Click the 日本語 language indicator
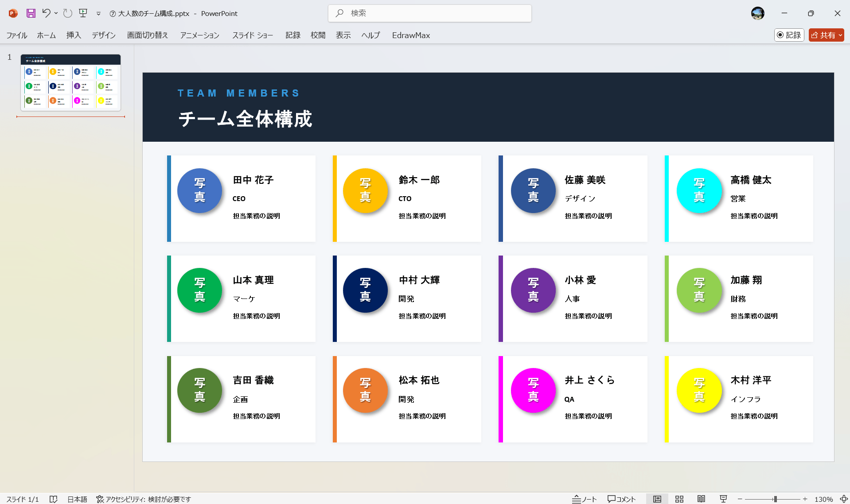This screenshot has height=504, width=850. tap(77, 499)
